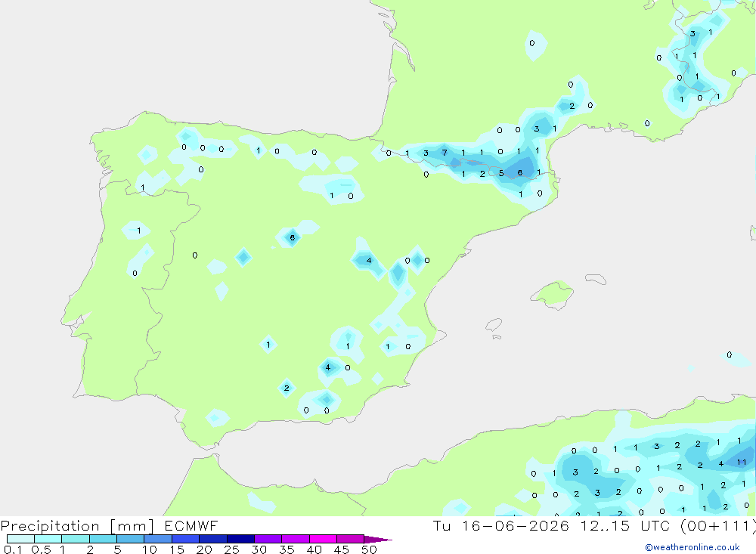Click the legend label '35'
756x554 pixels.
tap(287, 549)
